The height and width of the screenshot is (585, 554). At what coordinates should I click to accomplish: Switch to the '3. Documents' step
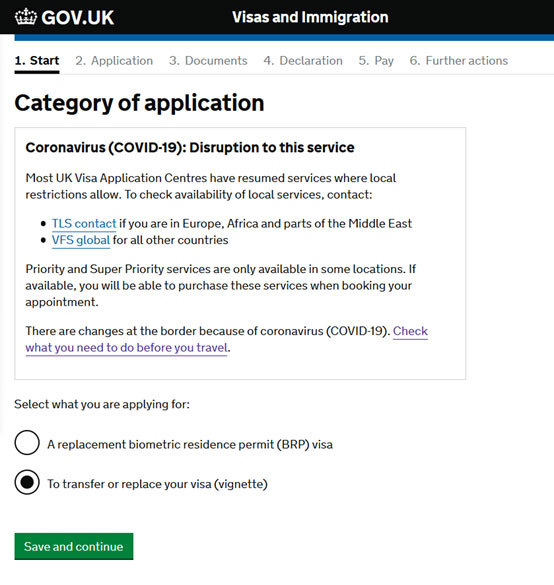click(208, 60)
